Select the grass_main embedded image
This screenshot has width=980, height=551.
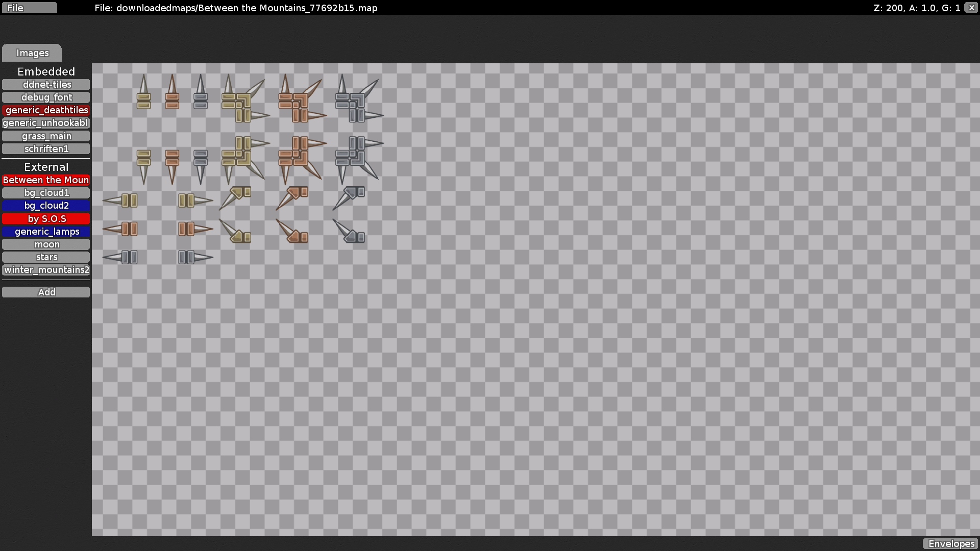(46, 136)
